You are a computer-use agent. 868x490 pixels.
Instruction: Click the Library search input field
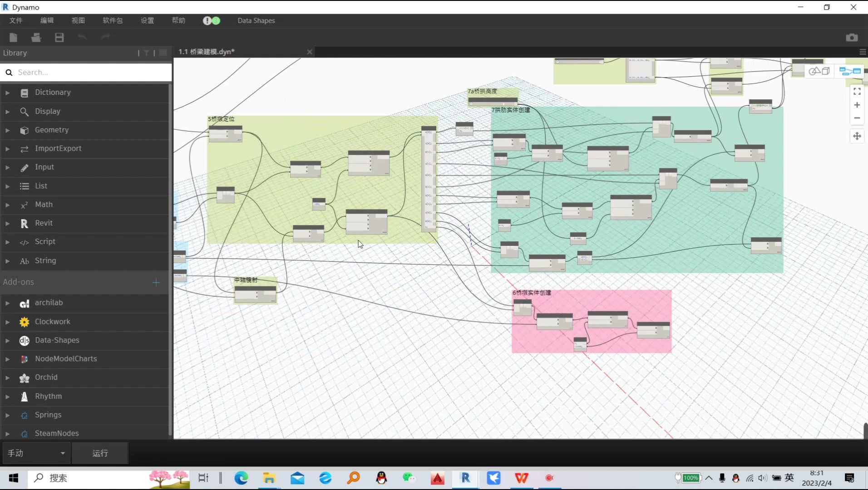point(86,73)
